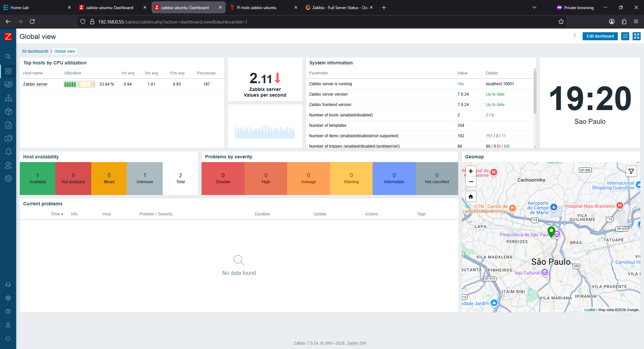Click the red Not available tile
The height and width of the screenshot is (349, 644).
(x=73, y=179)
